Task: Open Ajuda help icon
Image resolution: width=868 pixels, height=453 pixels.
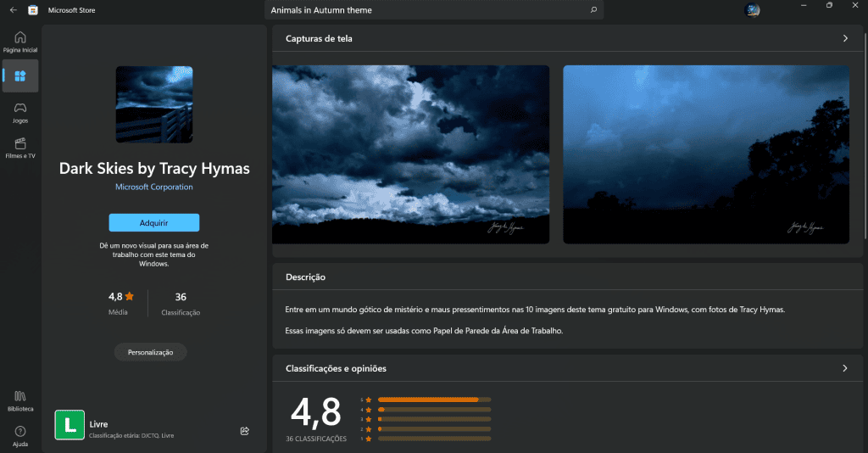Action: 20,436
